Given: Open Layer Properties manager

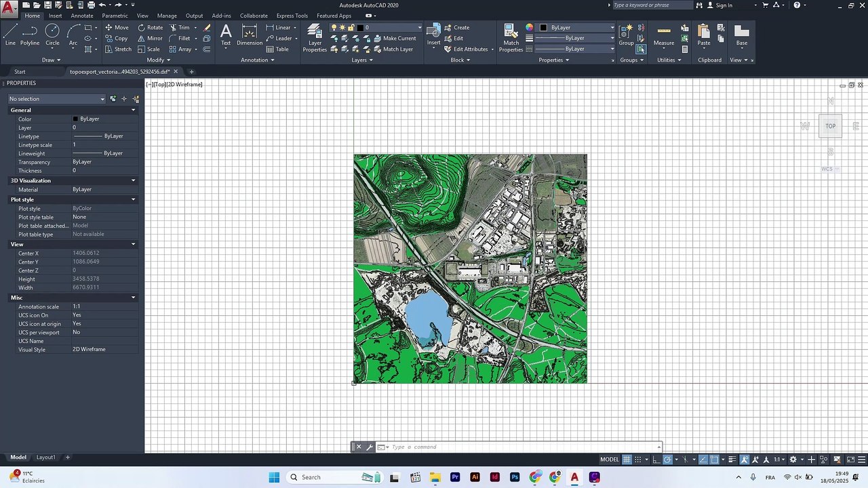Looking at the screenshot, I should tap(315, 38).
